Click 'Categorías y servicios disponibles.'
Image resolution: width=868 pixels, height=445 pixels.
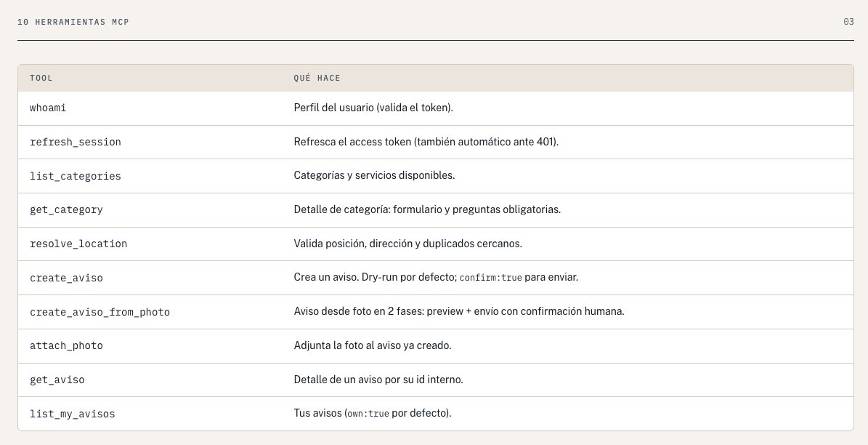[x=374, y=176]
